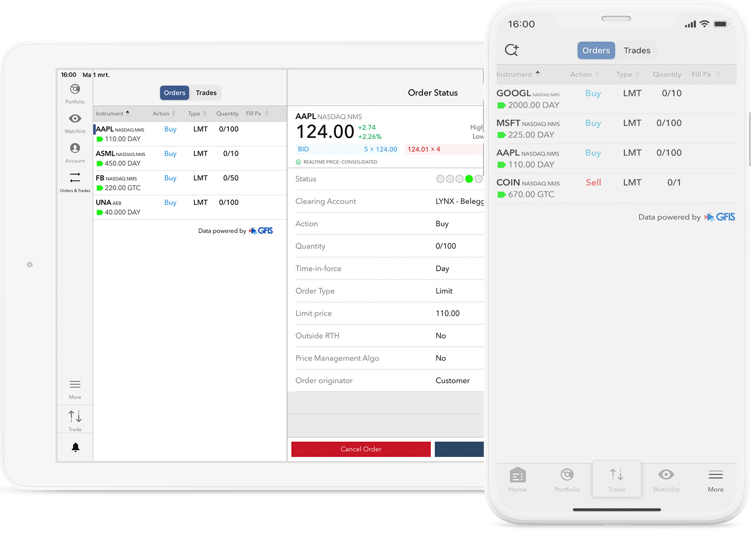Image resolution: width=756 pixels, height=538 pixels.
Task: Select the Orders tab on the tablet
Action: click(x=174, y=93)
